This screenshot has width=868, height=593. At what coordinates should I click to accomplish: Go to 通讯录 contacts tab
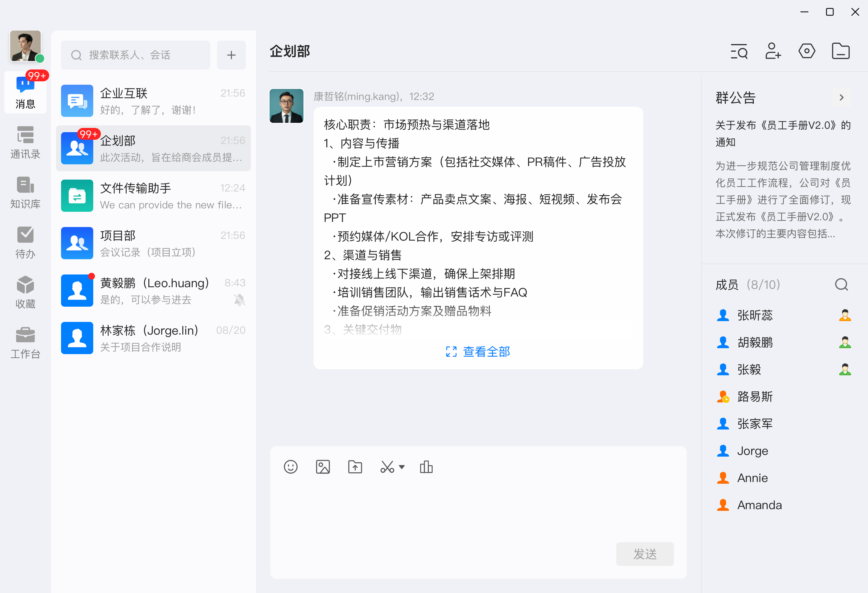(x=25, y=143)
